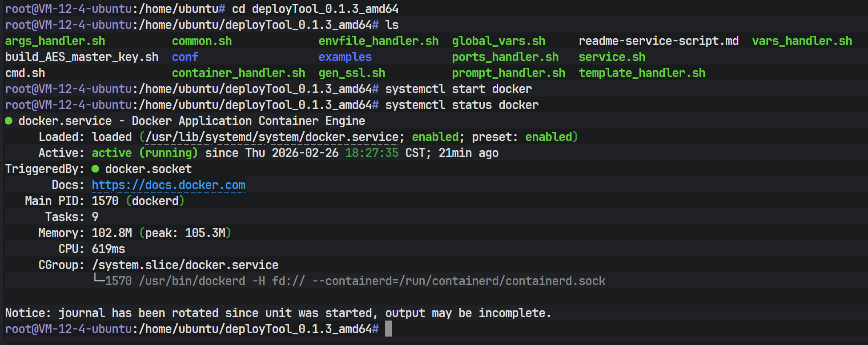Viewport: 868px width, 345px height.
Task: Click the conf directory name
Action: tap(185, 57)
